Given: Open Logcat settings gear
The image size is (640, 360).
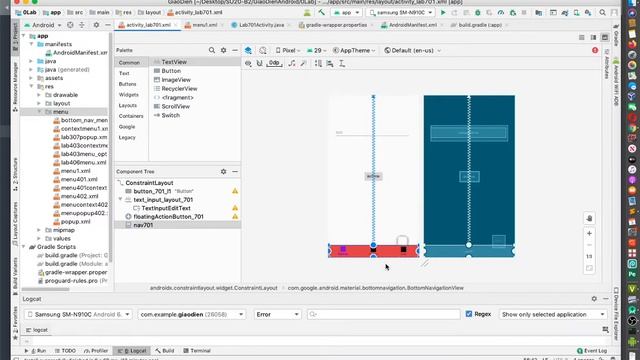Looking at the screenshot, I should pyautogui.click(x=594, y=299).
